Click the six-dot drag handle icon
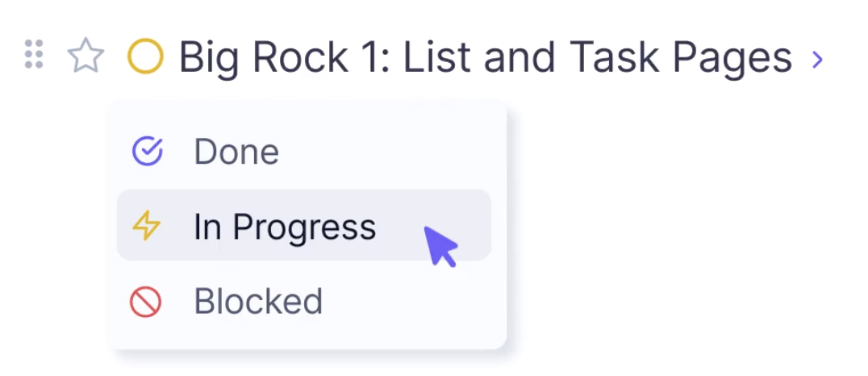868x376 pixels. (34, 55)
